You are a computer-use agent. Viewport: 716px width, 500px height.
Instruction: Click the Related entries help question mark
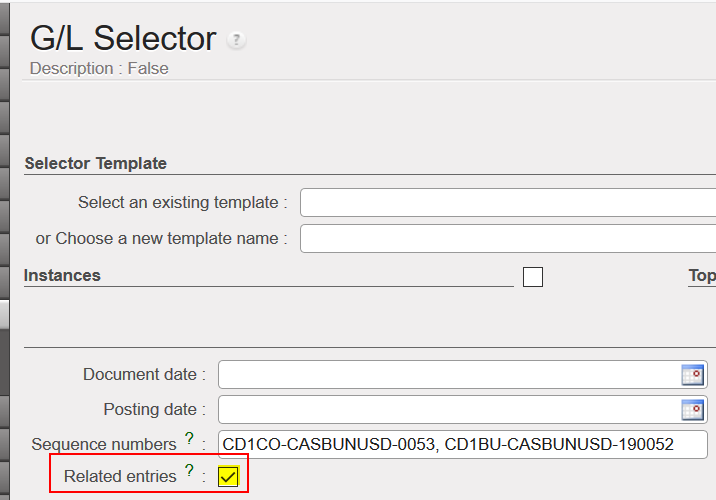pos(189,471)
